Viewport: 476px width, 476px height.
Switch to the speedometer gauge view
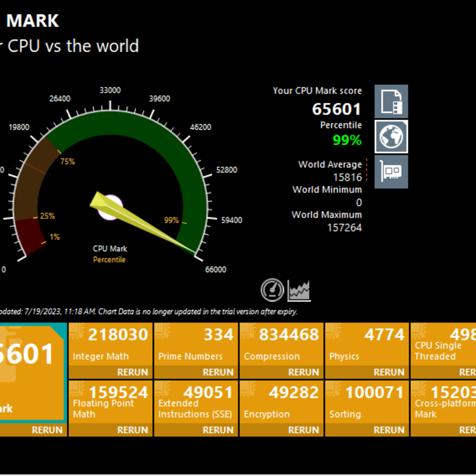272,290
